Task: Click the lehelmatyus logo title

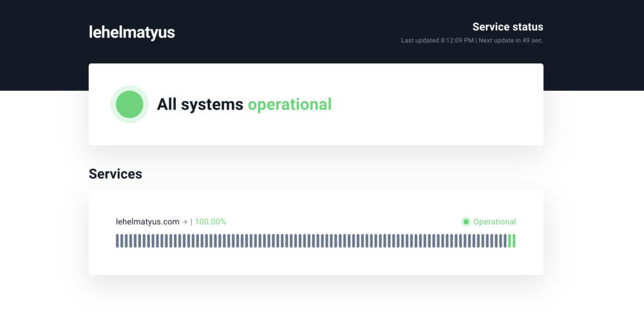Action: tap(132, 32)
